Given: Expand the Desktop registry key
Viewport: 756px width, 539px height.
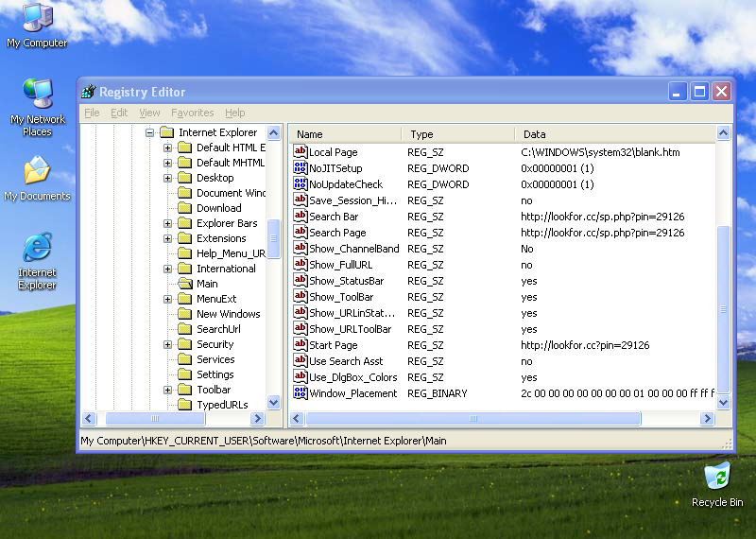Looking at the screenshot, I should 168,178.
